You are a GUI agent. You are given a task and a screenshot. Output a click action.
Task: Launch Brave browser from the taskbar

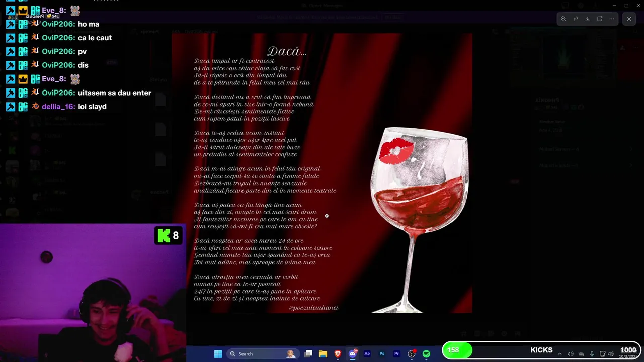point(338,354)
